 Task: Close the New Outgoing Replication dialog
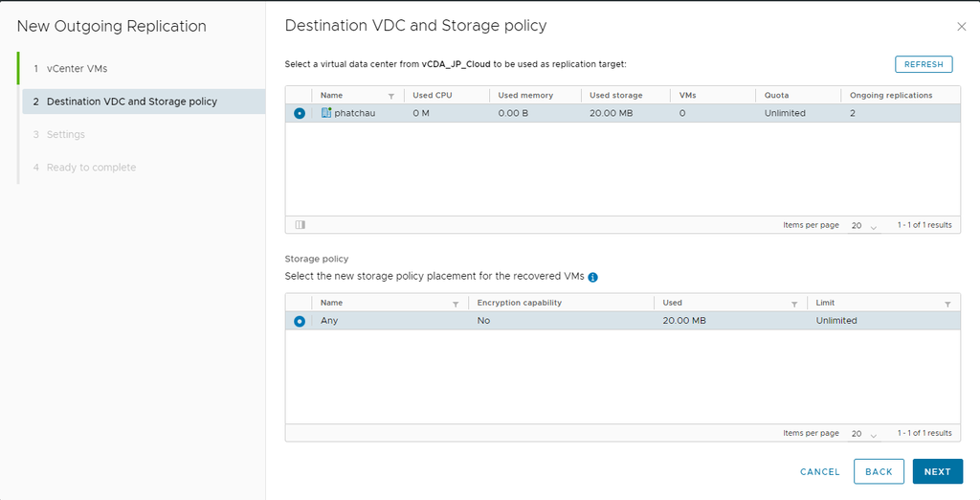(x=961, y=27)
